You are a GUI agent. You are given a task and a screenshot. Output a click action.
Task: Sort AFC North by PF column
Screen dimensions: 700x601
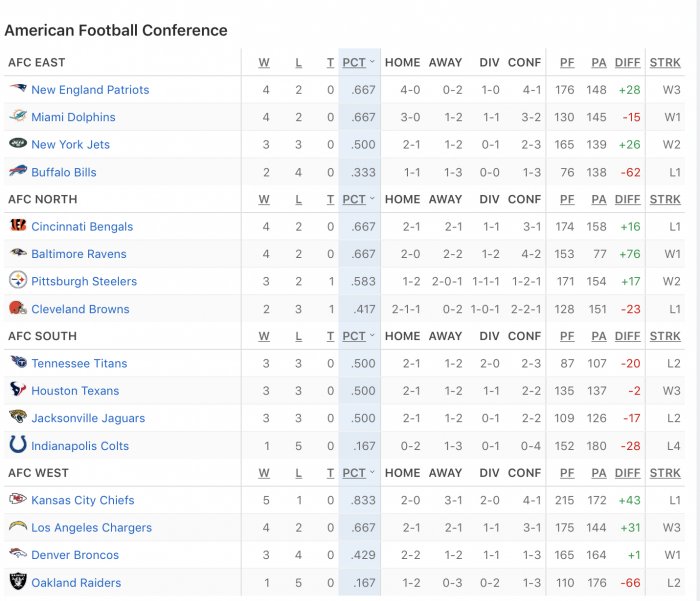click(567, 199)
